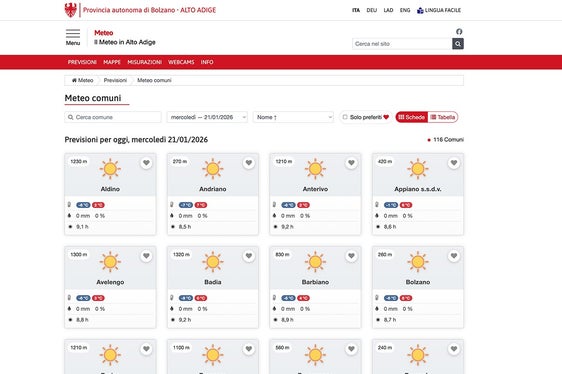Switch language to DEU

[372, 10]
